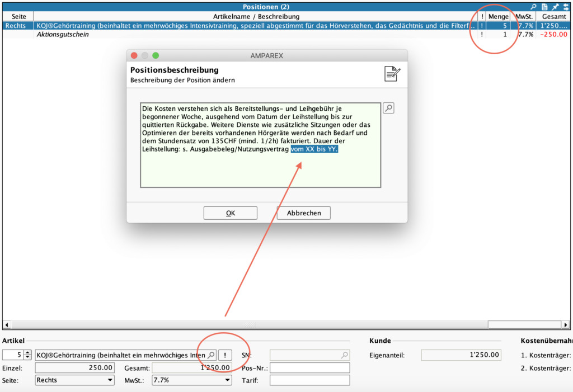Click the horizontal scrollbar below positions table

(246, 324)
